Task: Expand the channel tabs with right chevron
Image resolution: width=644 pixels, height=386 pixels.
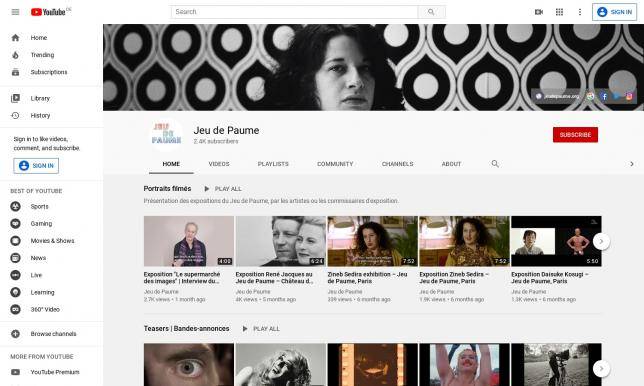Action: tap(632, 164)
